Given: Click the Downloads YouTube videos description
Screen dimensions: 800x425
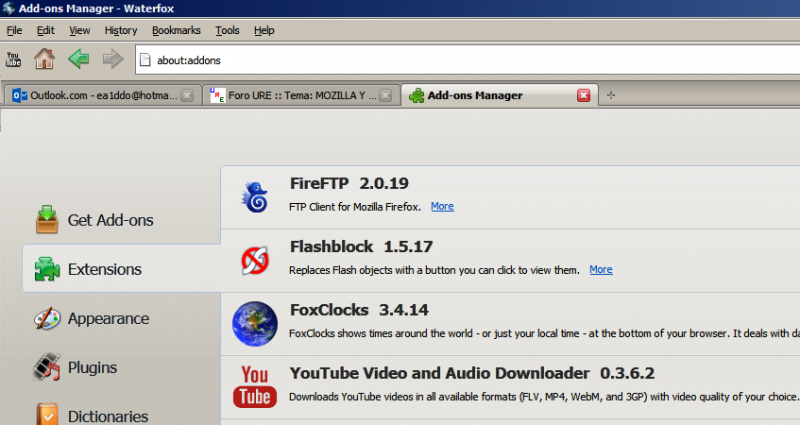Looking at the screenshot, I should (x=544, y=396).
